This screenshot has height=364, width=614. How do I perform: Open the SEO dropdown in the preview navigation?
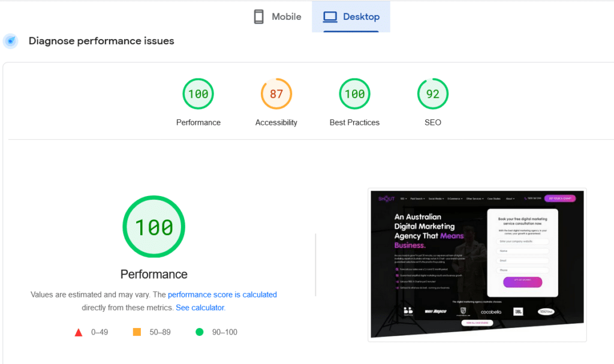[403, 197]
